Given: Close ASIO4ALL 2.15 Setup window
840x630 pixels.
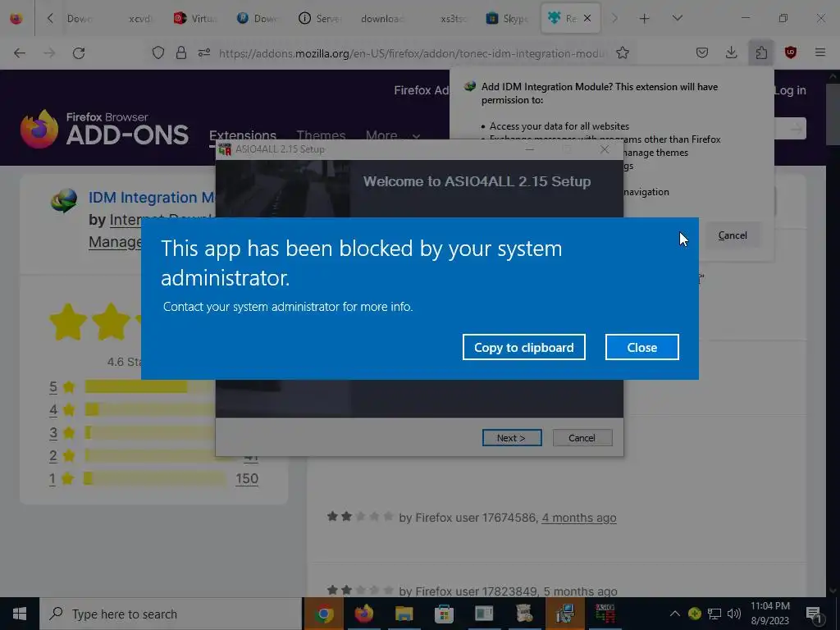Looking at the screenshot, I should (x=605, y=149).
